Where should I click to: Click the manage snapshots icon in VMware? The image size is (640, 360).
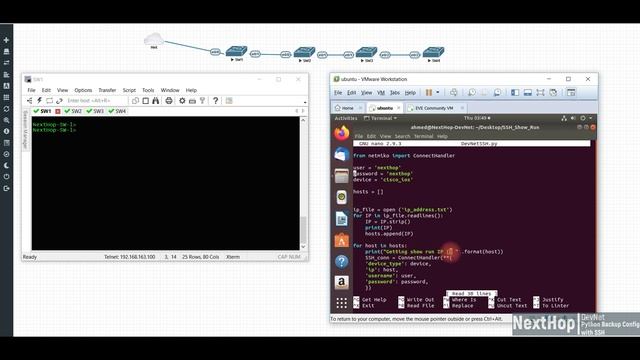(x=498, y=93)
